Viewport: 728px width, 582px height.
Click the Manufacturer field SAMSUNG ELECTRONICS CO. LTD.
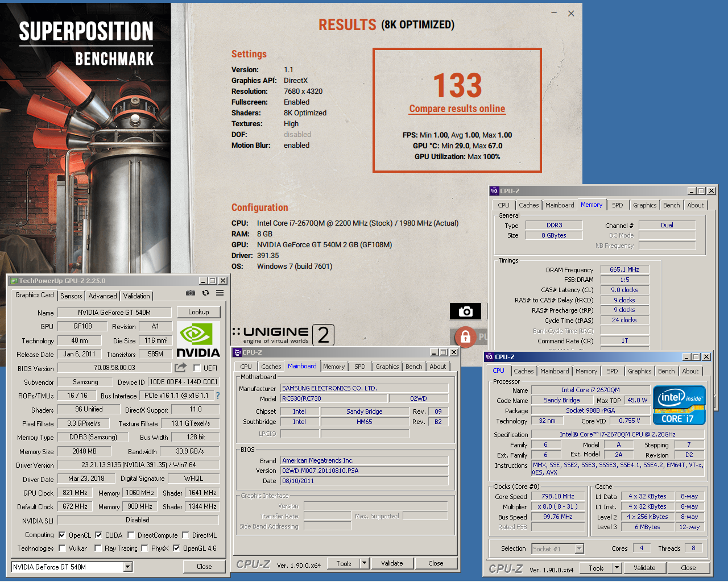pos(365,388)
